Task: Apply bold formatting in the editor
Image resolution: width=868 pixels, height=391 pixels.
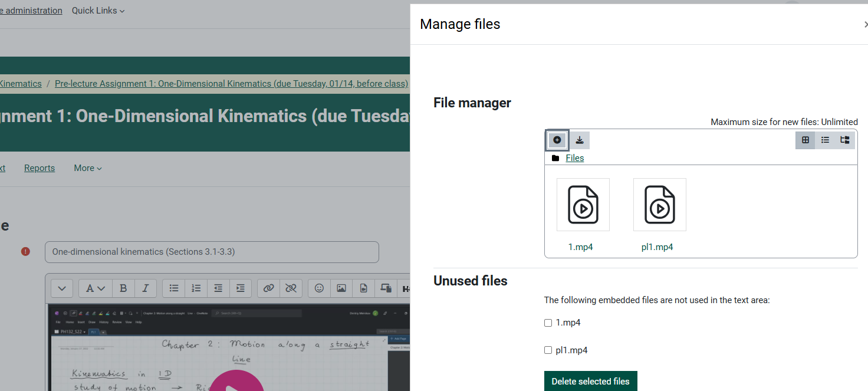Action: (x=123, y=288)
